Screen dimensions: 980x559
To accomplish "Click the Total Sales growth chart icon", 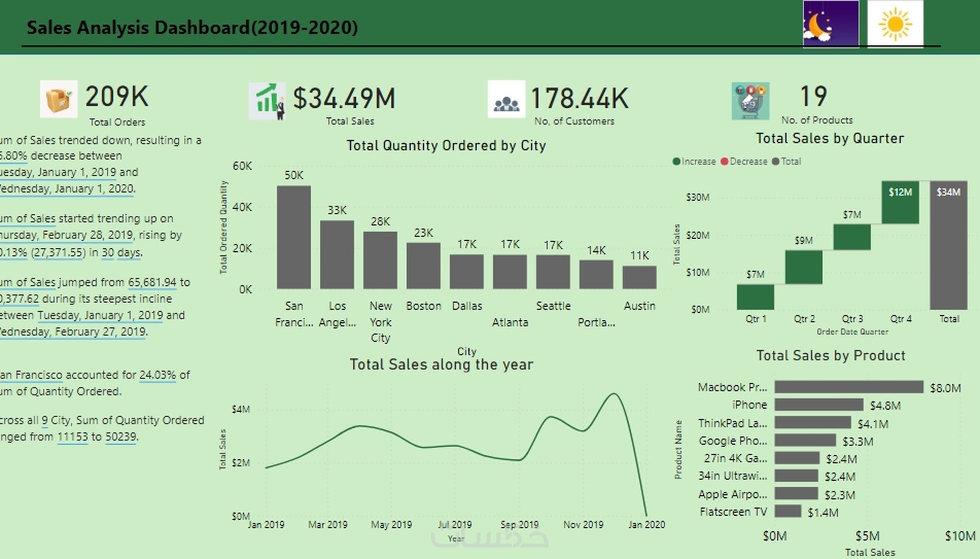I will (267, 101).
